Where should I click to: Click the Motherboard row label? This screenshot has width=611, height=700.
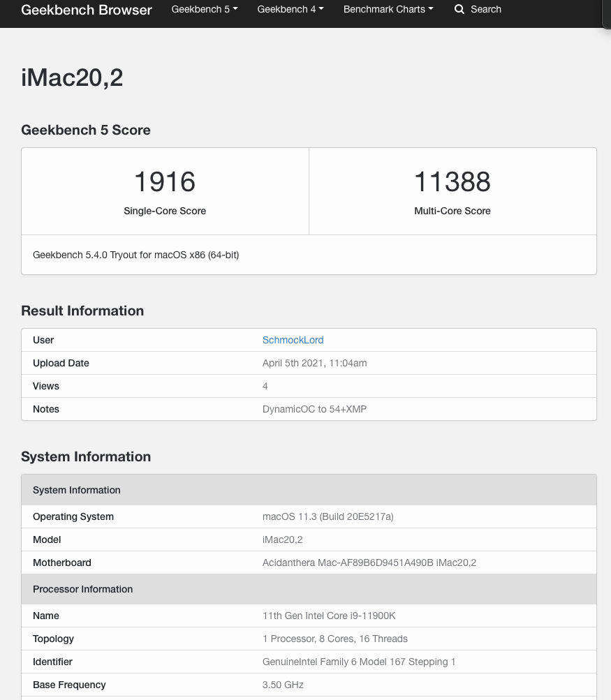click(62, 563)
